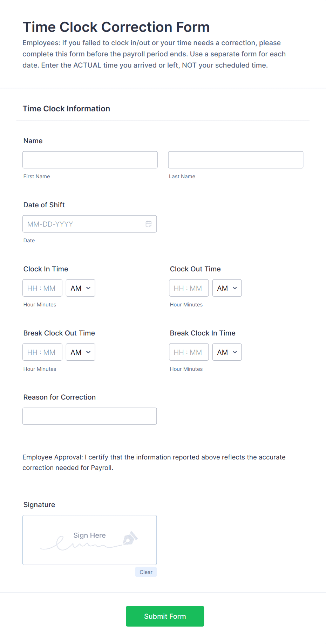326x644 pixels.
Task: Click the Time Clock Correction Form title
Action: click(x=116, y=27)
